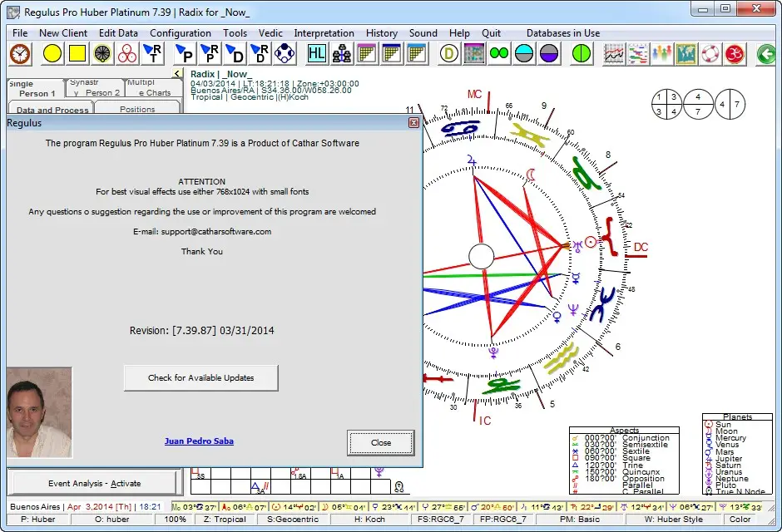Open the File menu
The image size is (782, 532).
pos(20,33)
